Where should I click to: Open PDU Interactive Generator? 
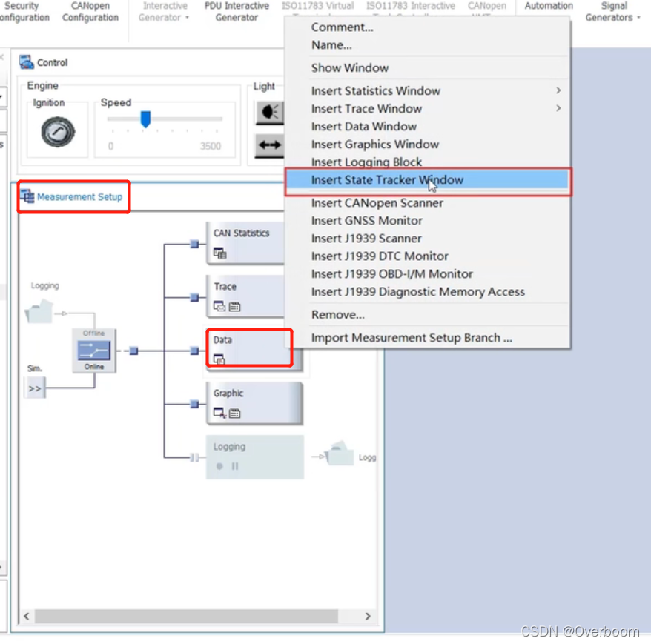237,12
